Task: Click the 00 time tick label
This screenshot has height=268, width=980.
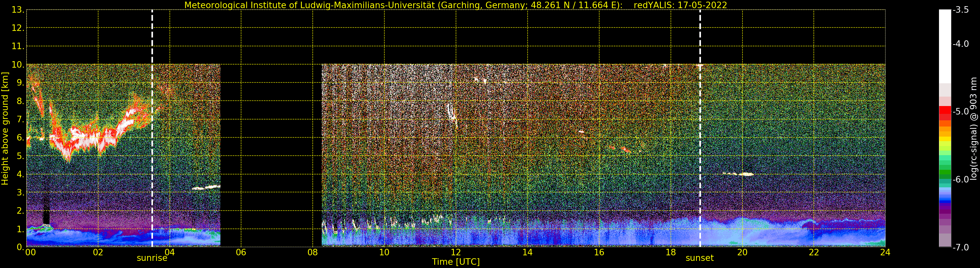Action: 31,253
